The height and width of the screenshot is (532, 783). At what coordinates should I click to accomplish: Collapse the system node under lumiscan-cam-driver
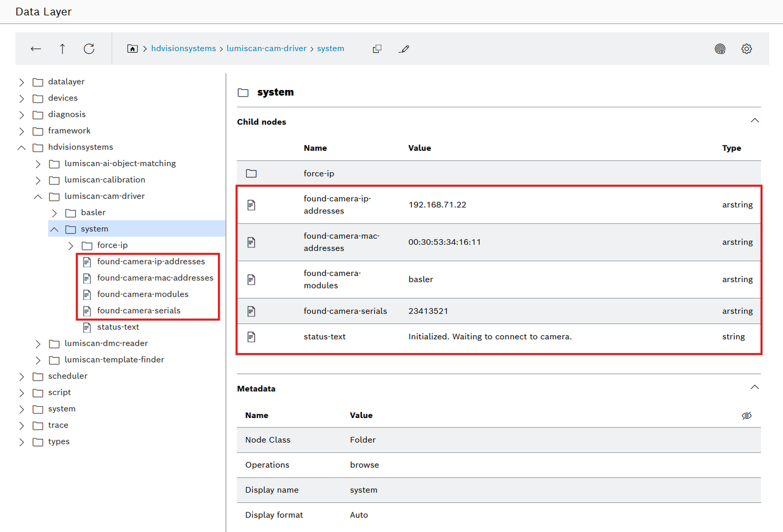54,229
